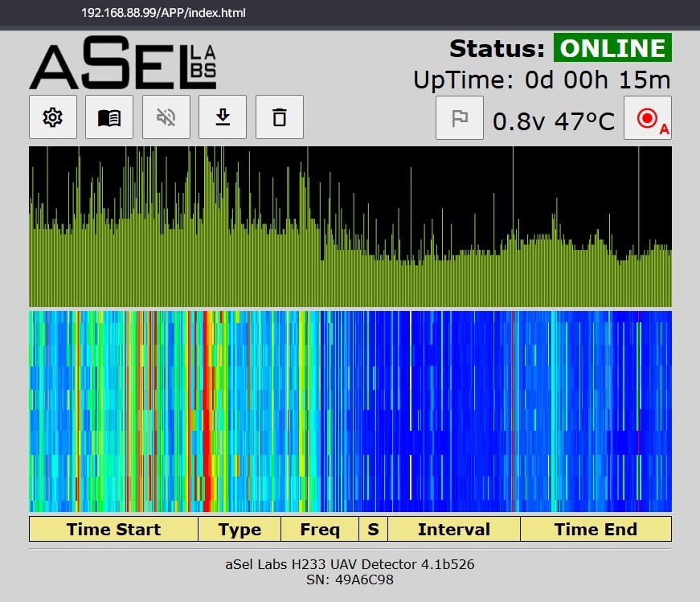Toggle the red auto record button
The image size is (700, 602).
[x=647, y=118]
